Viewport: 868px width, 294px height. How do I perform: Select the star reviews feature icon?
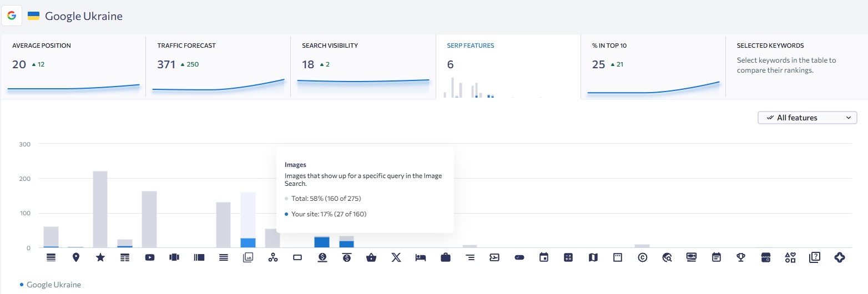(100, 257)
